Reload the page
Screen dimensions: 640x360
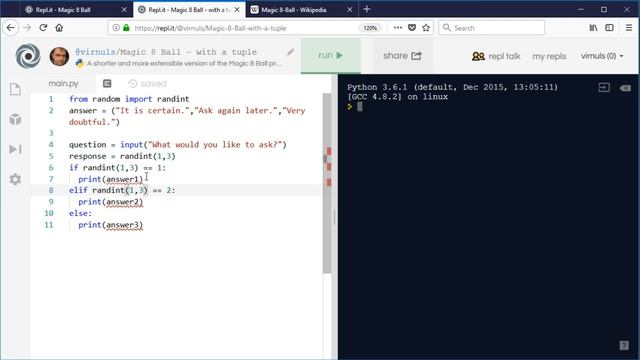[43, 28]
